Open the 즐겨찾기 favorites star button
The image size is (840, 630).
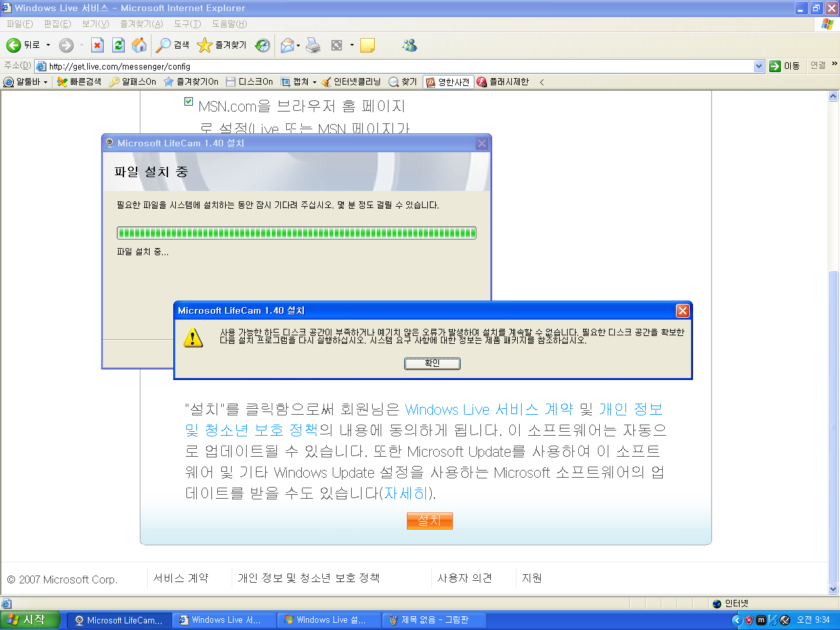click(x=222, y=45)
